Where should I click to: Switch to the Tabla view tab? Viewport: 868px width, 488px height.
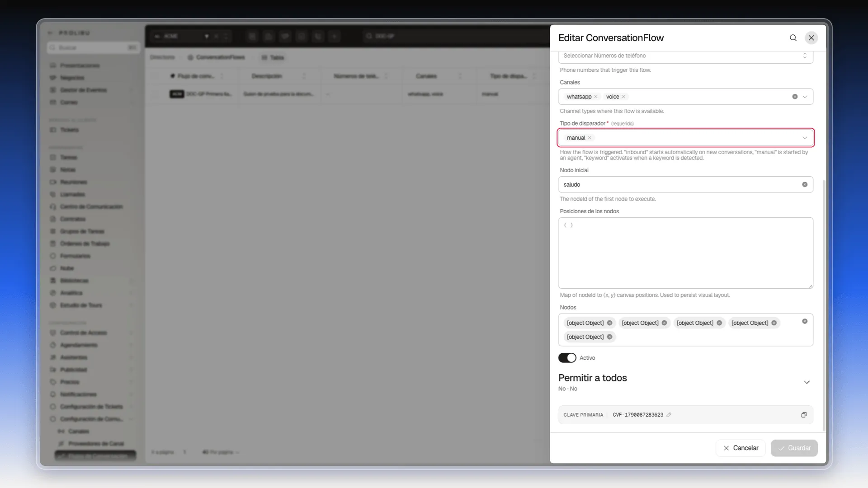pos(273,57)
